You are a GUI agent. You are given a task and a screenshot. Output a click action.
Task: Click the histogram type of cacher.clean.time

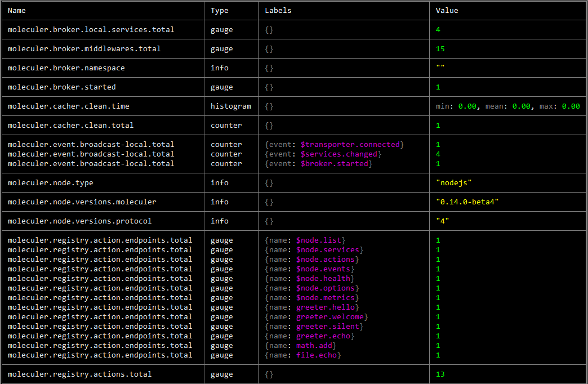[x=231, y=106]
